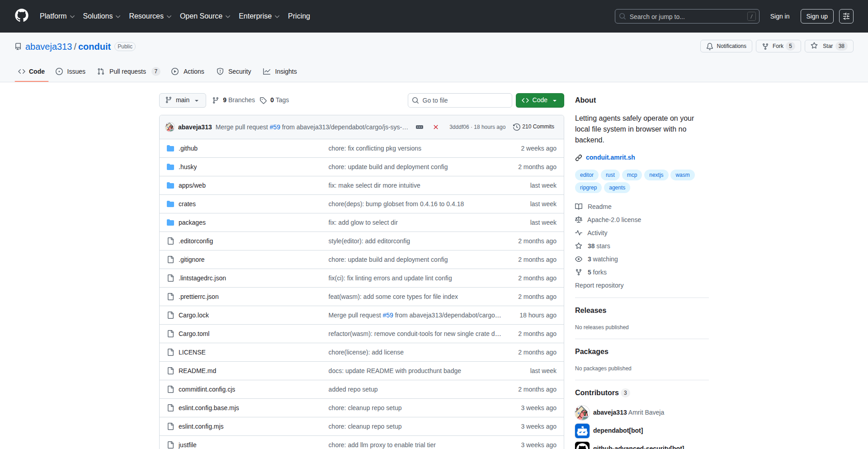View commit history via the clock icon

tap(517, 127)
